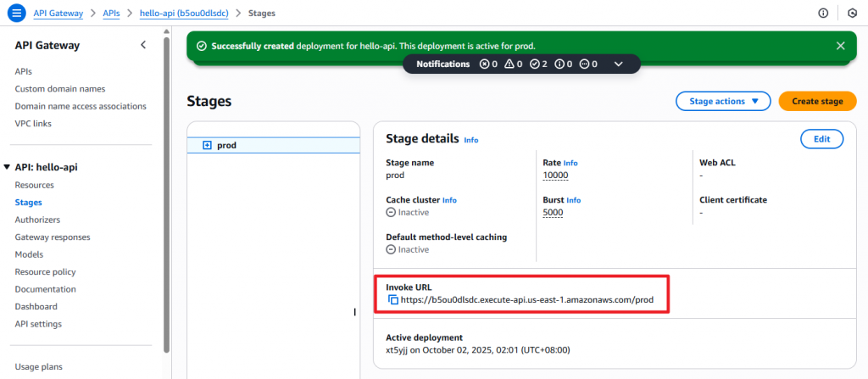Expand the Notifications panel chevron
Screen dimensions: 868x379
(x=618, y=64)
